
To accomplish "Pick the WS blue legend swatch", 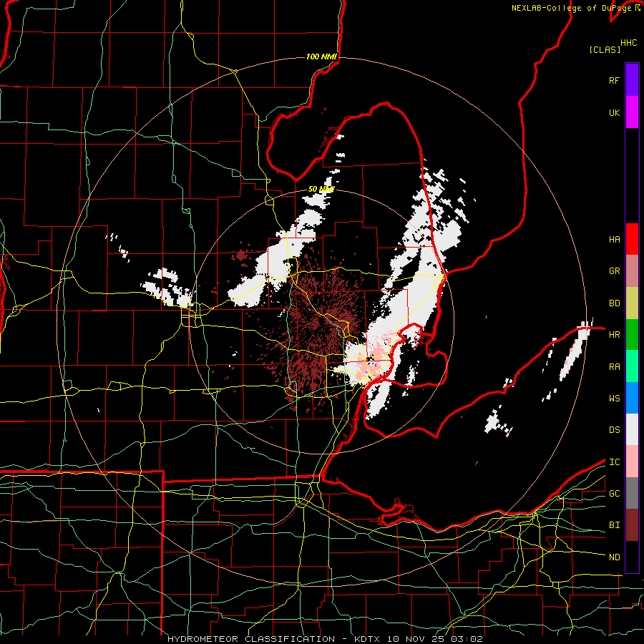I will (x=632, y=398).
